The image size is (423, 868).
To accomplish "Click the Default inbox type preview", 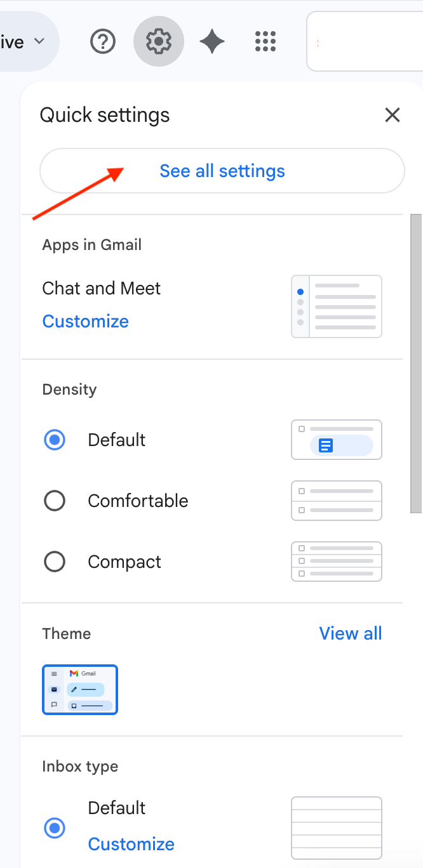I will pyautogui.click(x=337, y=827).
